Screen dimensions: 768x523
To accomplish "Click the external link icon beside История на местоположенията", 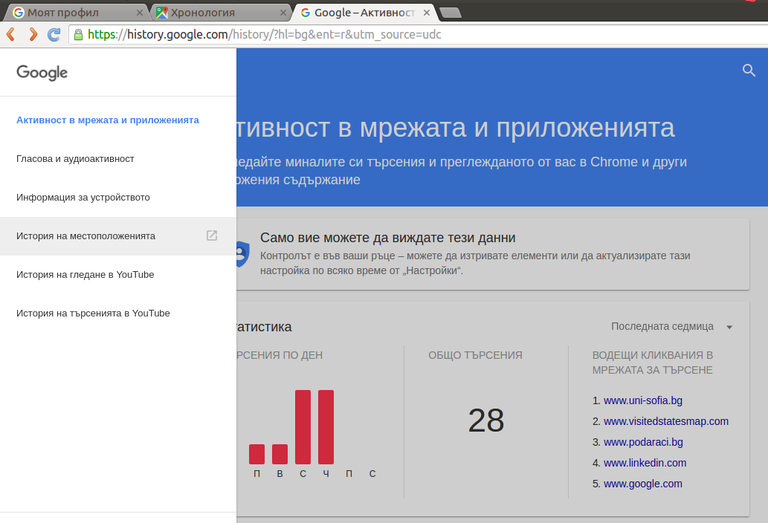I will click(x=212, y=236).
